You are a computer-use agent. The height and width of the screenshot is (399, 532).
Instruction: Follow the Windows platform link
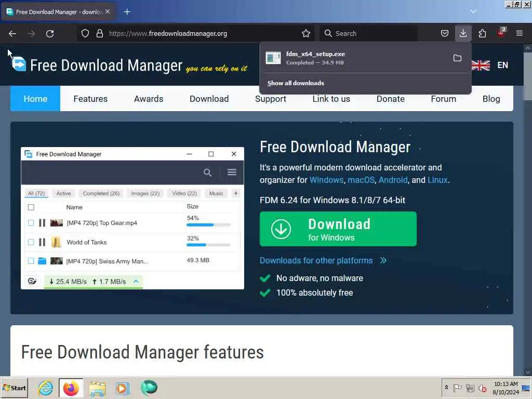point(326,180)
